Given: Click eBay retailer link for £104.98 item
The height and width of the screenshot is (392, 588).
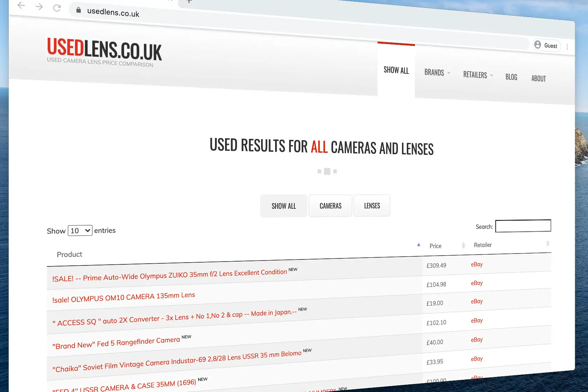Looking at the screenshot, I should pyautogui.click(x=476, y=283).
